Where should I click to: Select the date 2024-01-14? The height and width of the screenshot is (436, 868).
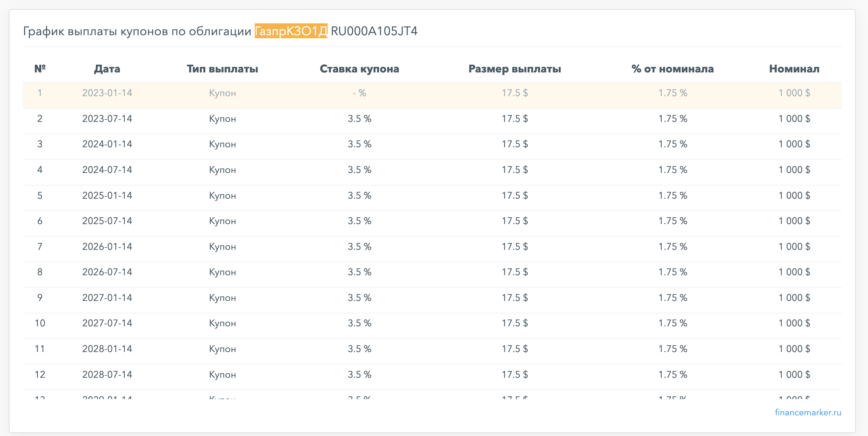107,144
